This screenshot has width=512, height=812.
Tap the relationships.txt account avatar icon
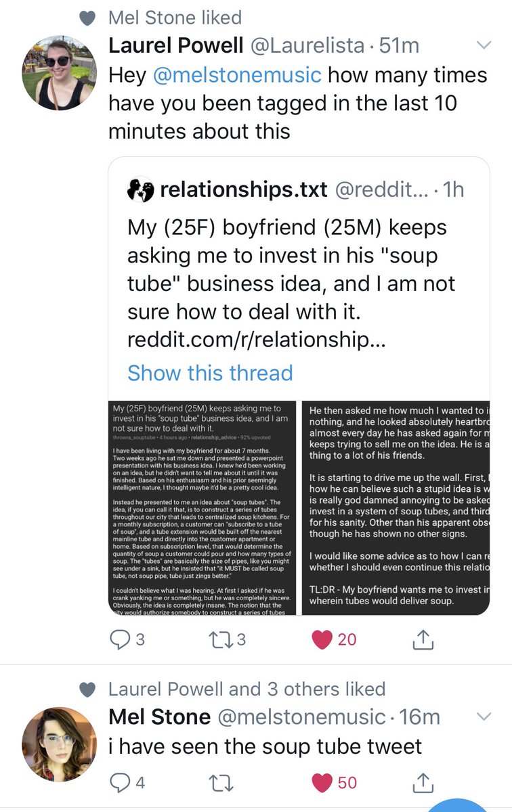[140, 190]
